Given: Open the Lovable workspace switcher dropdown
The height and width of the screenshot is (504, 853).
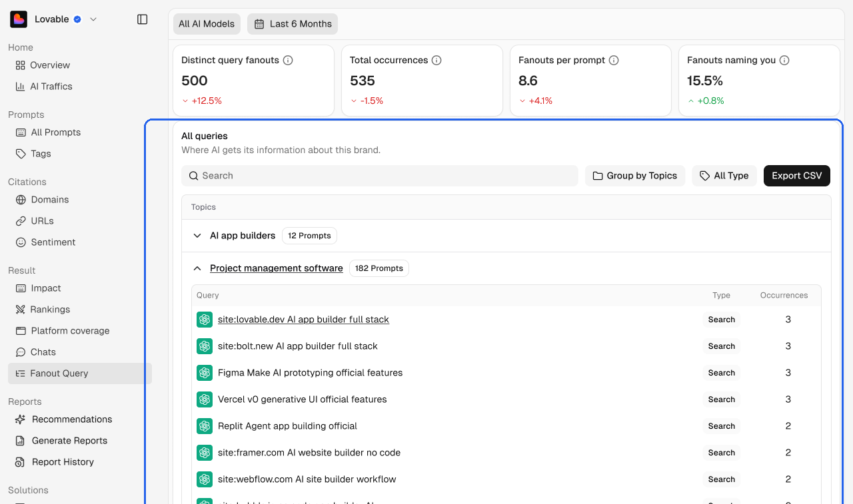Looking at the screenshot, I should pyautogui.click(x=93, y=19).
